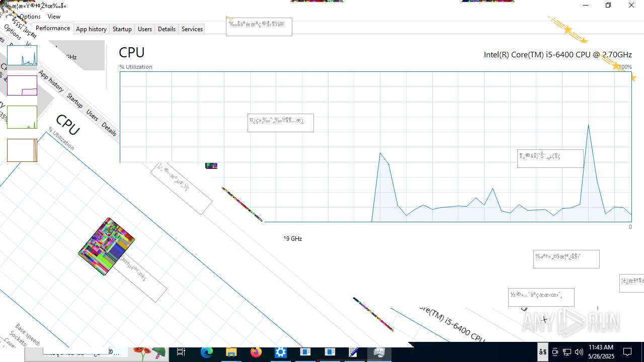Open the language input indicator in tray
Viewport: 644px width, 362px height.
[543, 352]
